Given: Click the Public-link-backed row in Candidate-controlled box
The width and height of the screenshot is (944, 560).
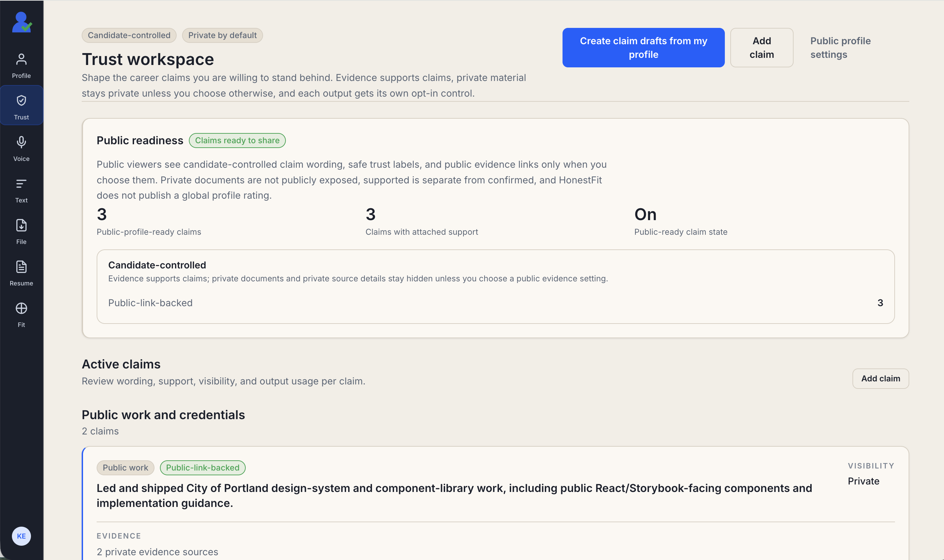Looking at the screenshot, I should 495,303.
